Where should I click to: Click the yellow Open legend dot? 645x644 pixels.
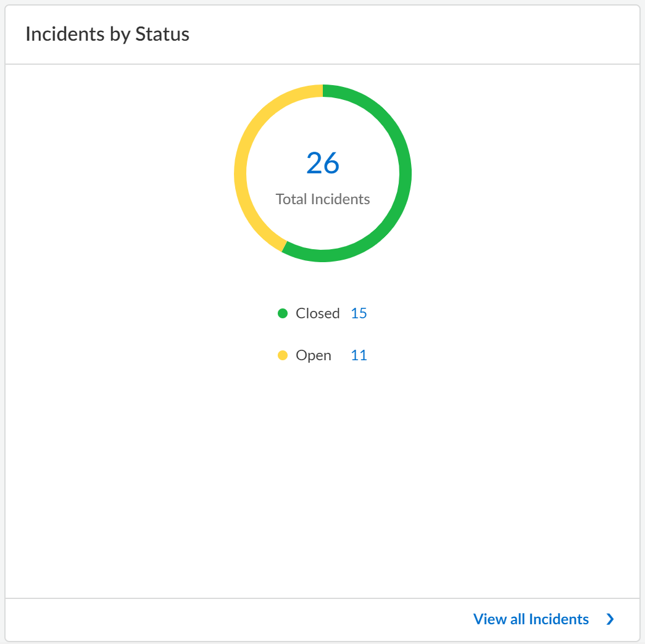coord(283,355)
